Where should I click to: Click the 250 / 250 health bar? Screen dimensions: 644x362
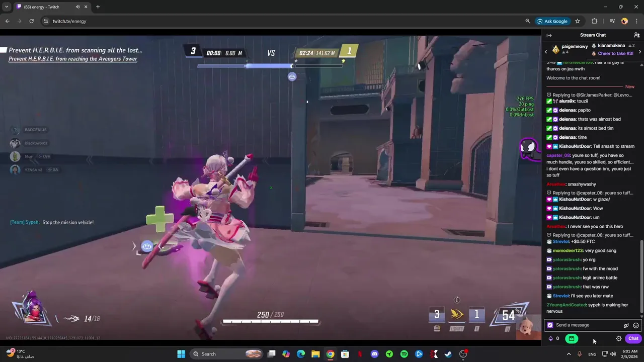tap(271, 321)
